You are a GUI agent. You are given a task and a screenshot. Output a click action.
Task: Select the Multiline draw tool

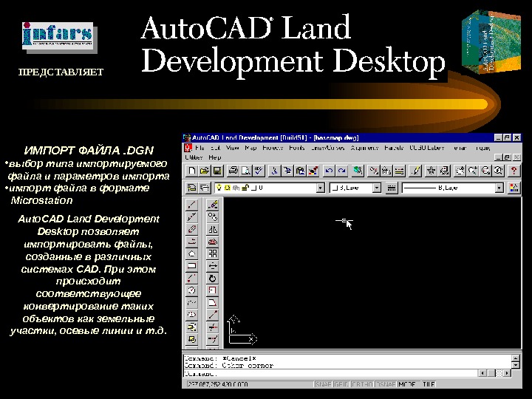pos(191,229)
